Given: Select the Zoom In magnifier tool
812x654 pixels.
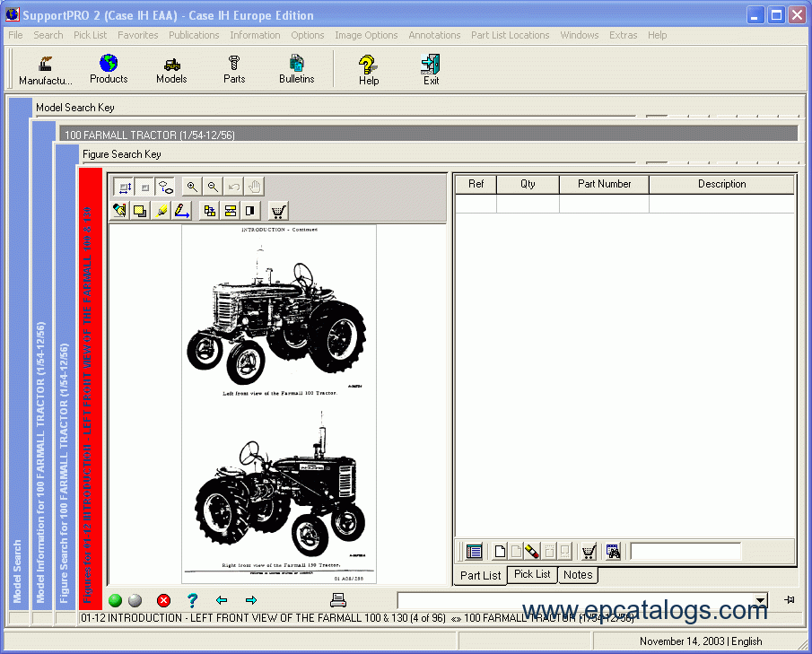Looking at the screenshot, I should coord(192,187).
